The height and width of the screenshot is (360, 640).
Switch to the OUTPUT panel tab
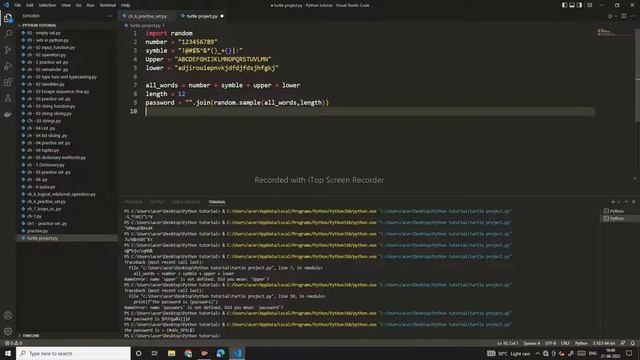click(x=157, y=202)
